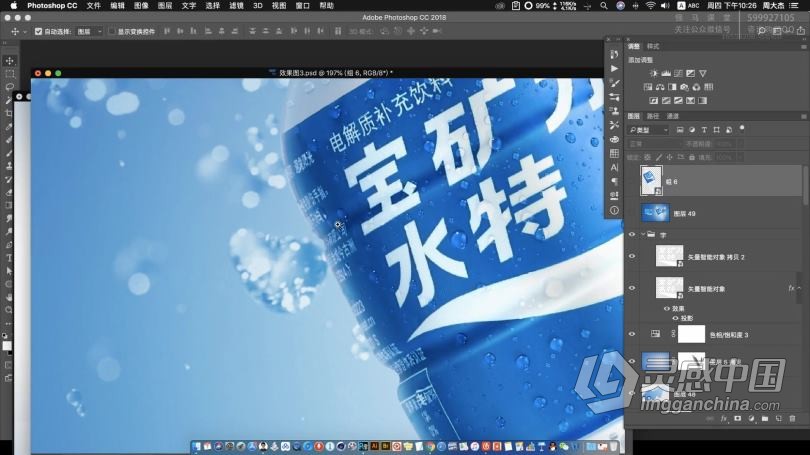Screen dimensions: 810x455
Task: Toggle the lock all layer icon
Action: point(692,157)
